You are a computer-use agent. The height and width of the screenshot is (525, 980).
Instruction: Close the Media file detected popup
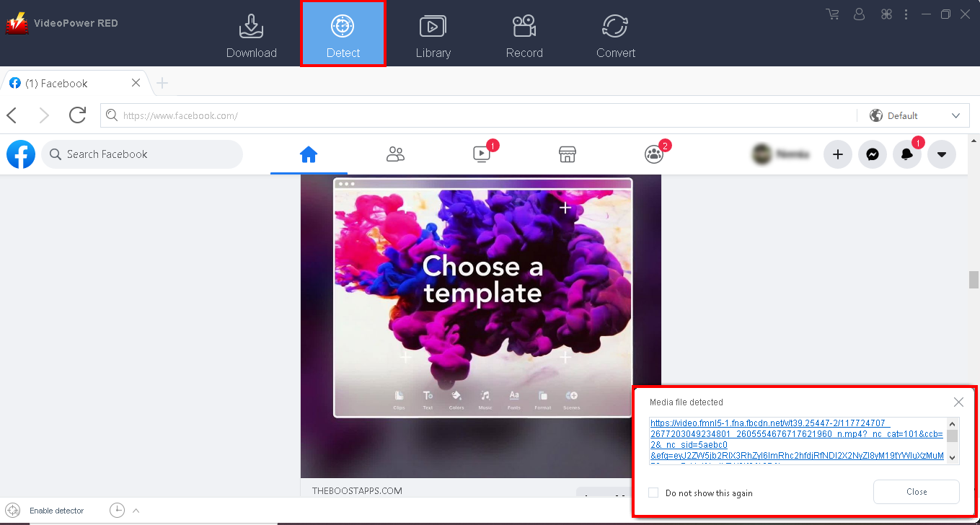(958, 402)
